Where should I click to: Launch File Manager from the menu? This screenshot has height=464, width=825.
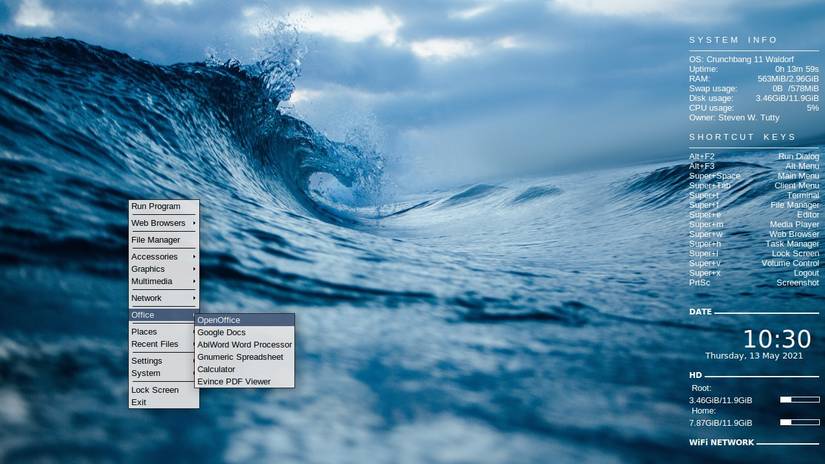point(164,240)
